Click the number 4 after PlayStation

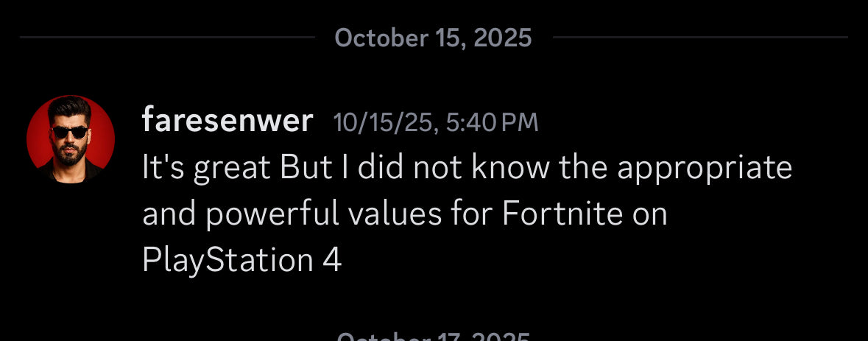coord(332,261)
